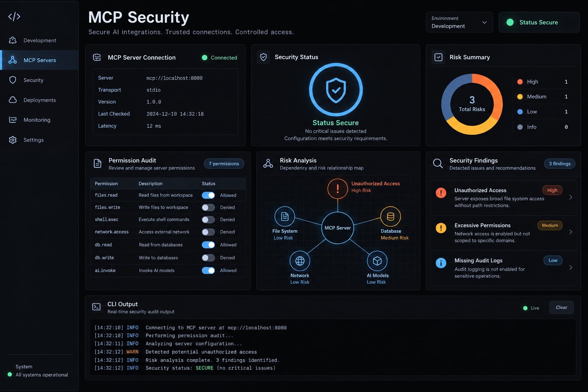Expand the Excessive Permissions finding chevron

571,232
